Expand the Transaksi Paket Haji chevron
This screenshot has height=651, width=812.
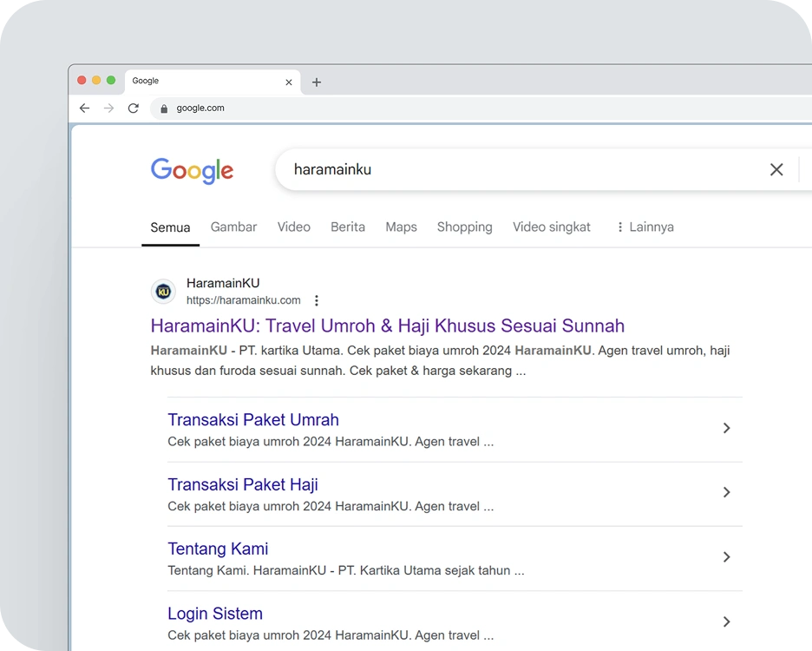tap(726, 492)
